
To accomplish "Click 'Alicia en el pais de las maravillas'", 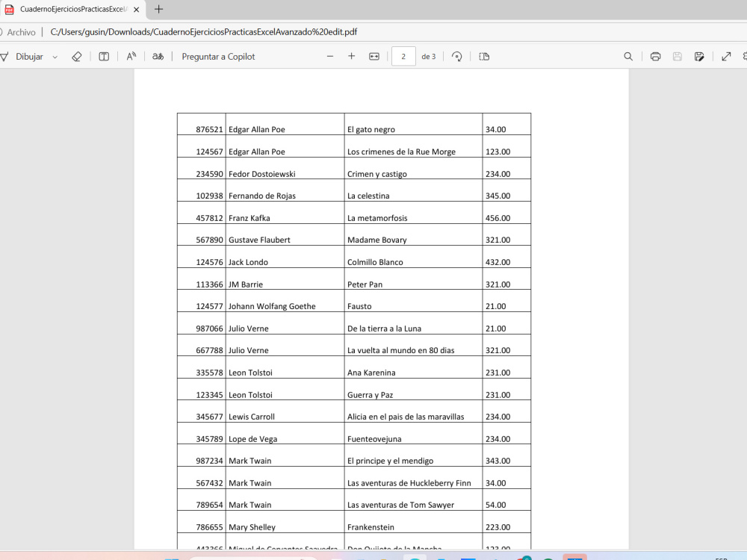I will pos(406,417).
